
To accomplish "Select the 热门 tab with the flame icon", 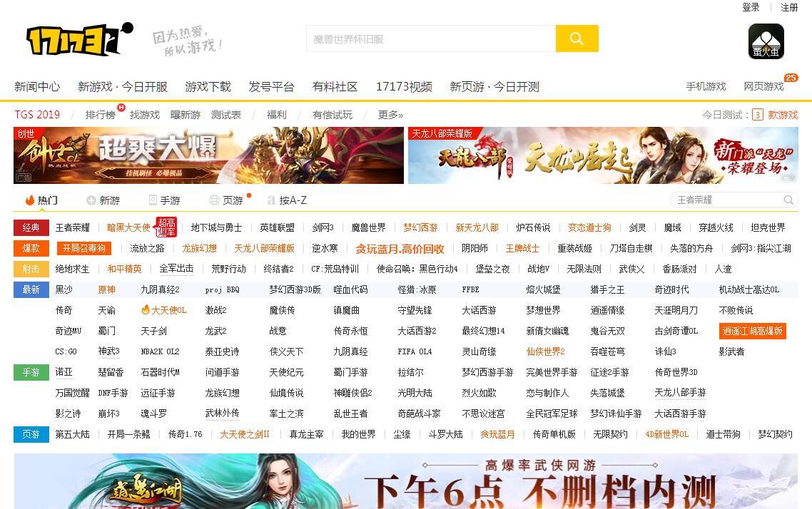I will coord(41,200).
